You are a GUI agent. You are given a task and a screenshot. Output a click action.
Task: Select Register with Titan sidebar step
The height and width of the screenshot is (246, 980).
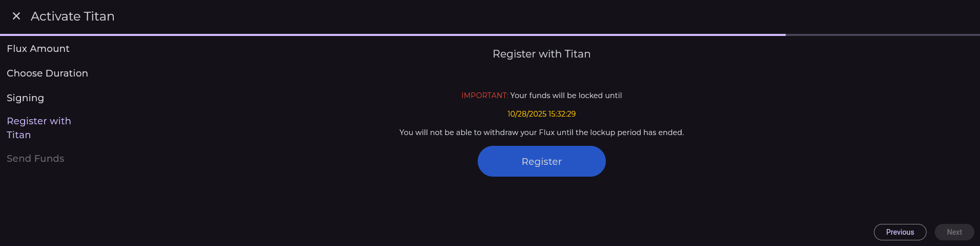38,128
